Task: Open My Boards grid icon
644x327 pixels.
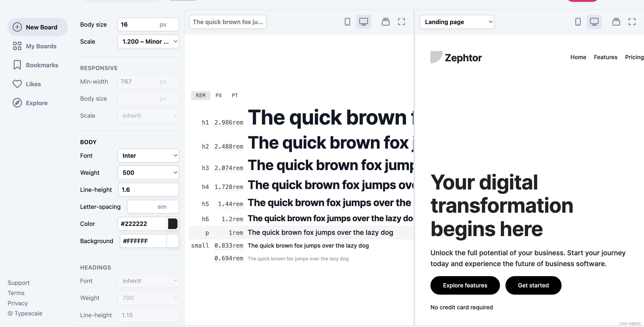Action: (17, 46)
